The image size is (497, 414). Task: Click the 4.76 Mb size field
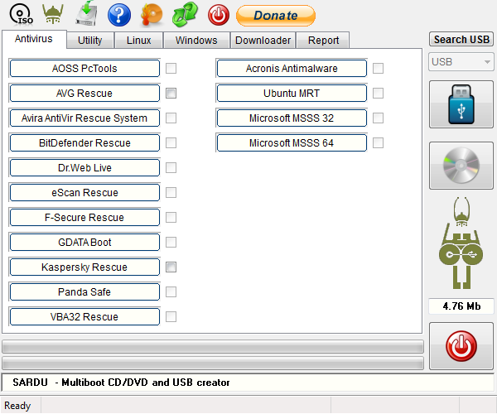click(461, 306)
